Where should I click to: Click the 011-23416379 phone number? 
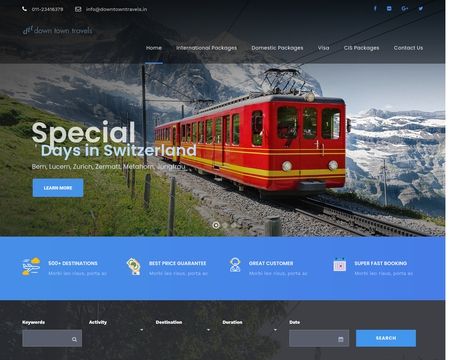[x=47, y=9]
